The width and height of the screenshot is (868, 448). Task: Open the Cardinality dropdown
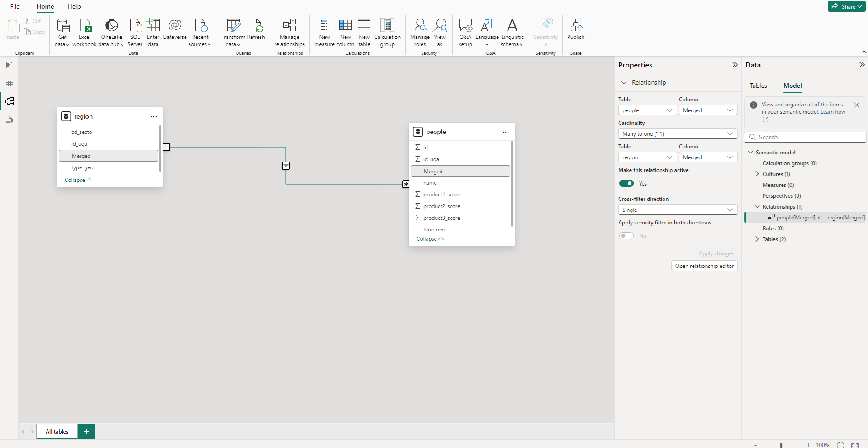click(x=678, y=134)
